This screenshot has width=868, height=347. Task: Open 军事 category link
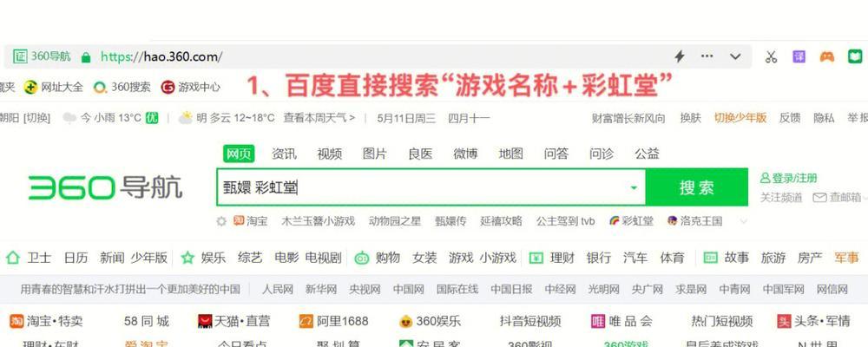click(x=846, y=258)
